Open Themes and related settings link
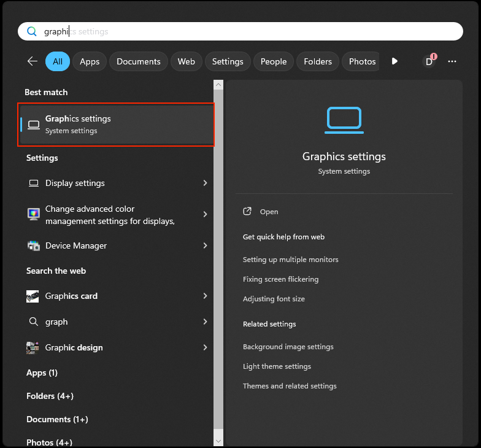481x448 pixels. (290, 386)
